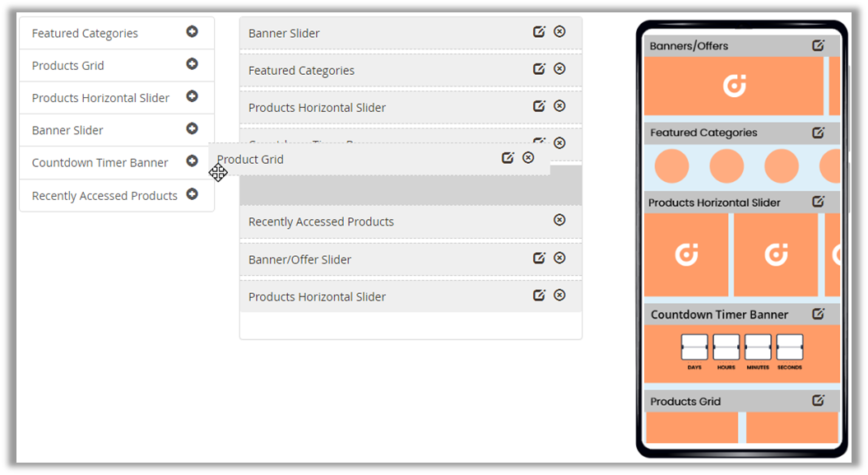Edit Banners/Offers section in phone preview
The width and height of the screenshot is (868, 475).
[818, 46]
